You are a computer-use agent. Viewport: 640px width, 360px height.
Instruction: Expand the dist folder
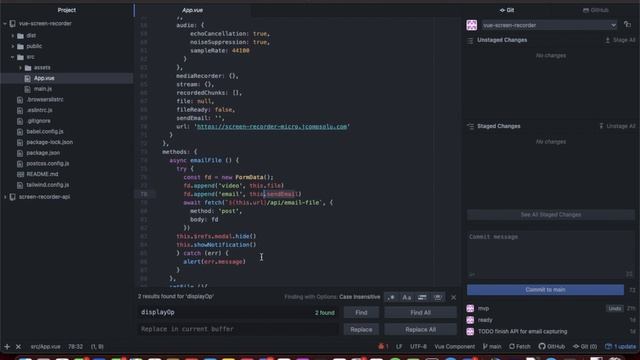pyautogui.click(x=13, y=36)
